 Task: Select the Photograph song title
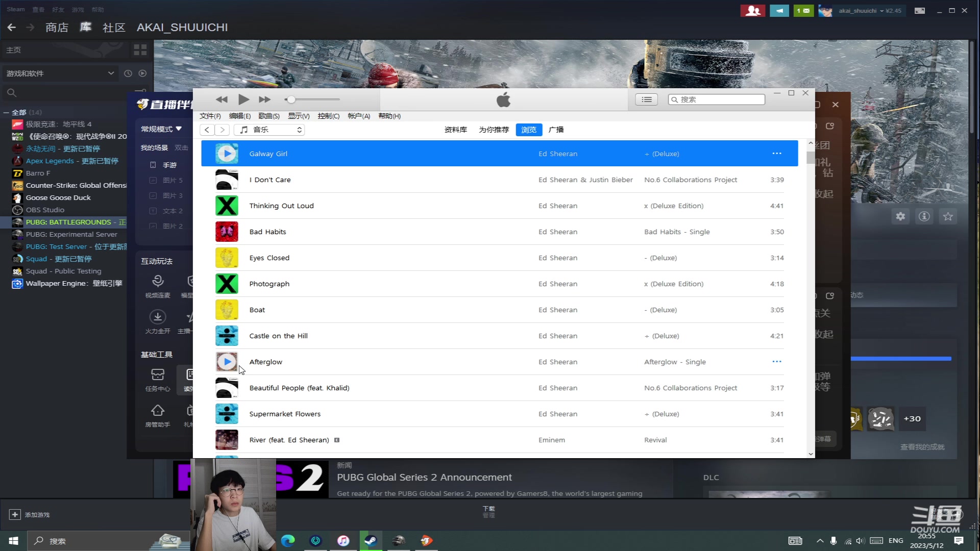tap(269, 284)
